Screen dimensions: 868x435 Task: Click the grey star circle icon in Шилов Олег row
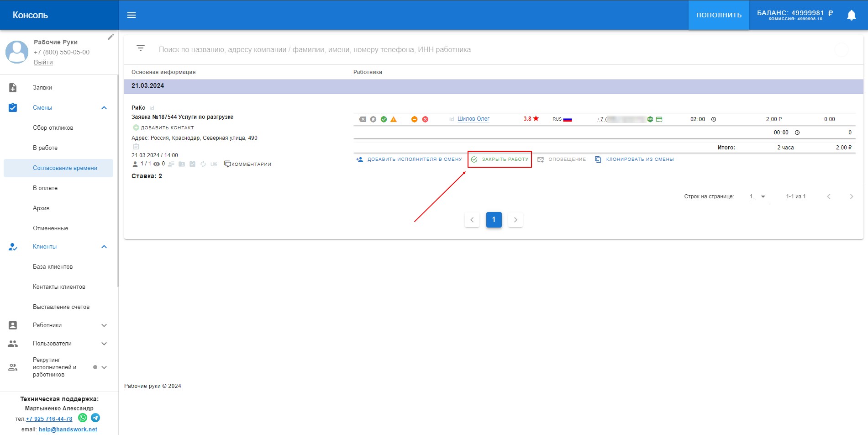click(x=373, y=119)
